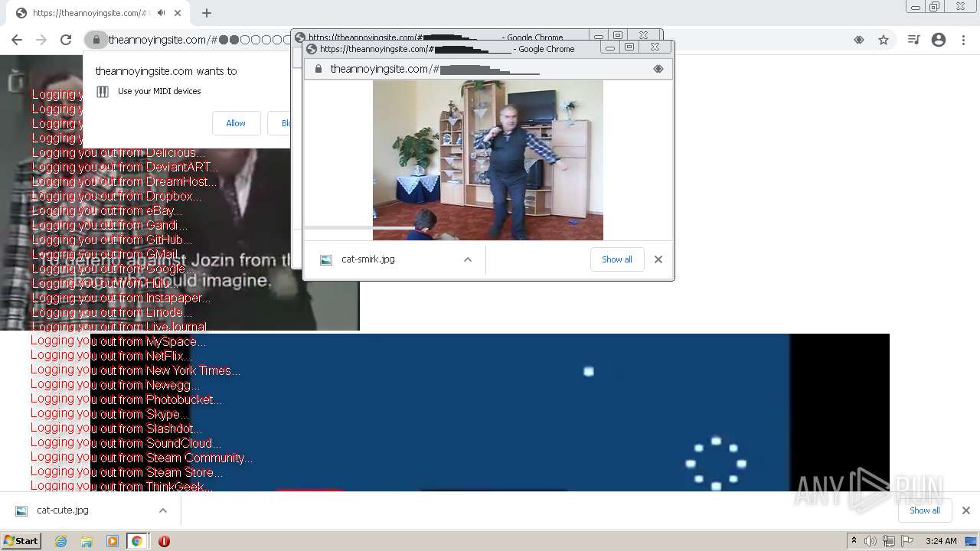Click the main window address bar URL

coord(199,40)
